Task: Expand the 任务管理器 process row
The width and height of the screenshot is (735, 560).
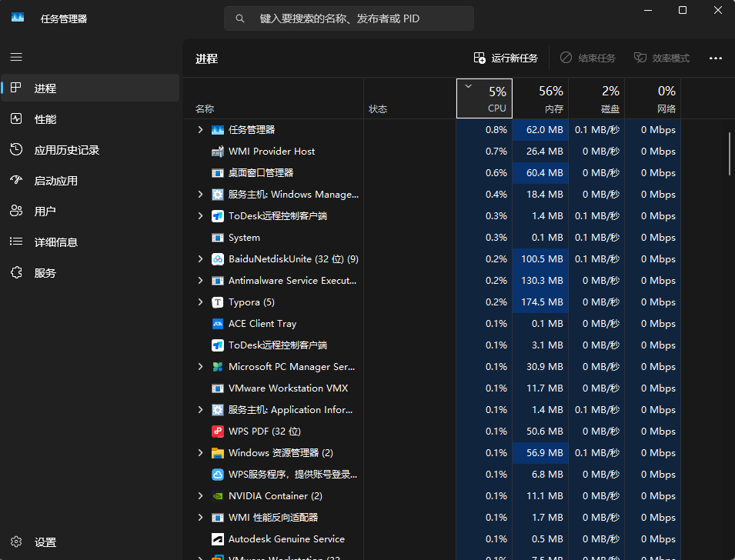Action: pyautogui.click(x=201, y=130)
